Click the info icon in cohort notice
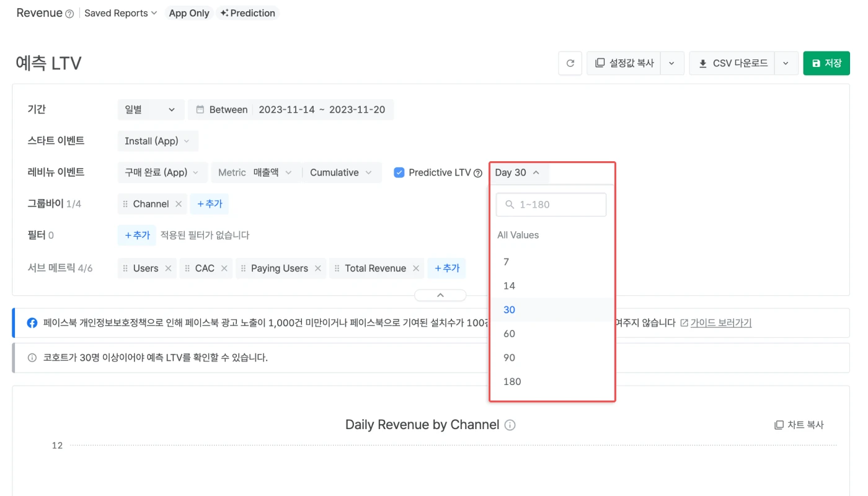 point(32,358)
